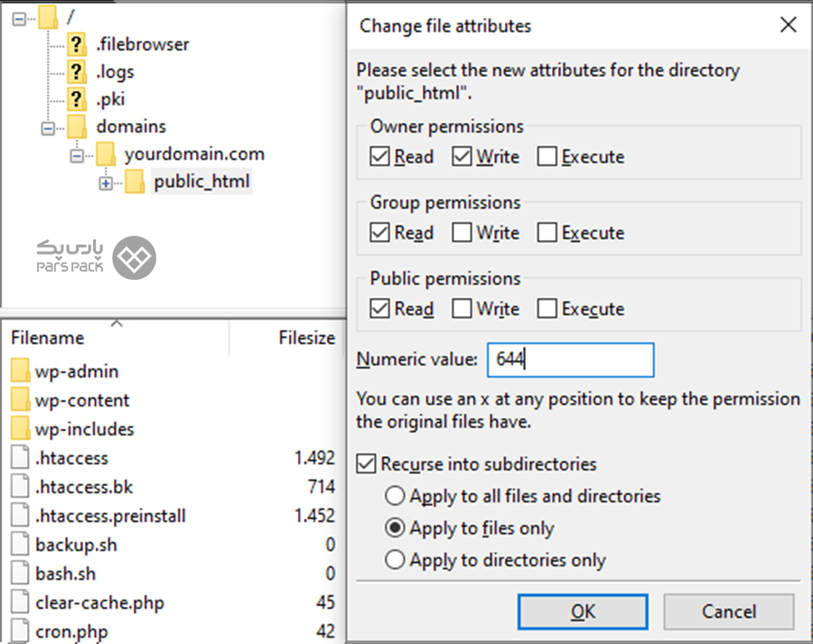Image resolution: width=813 pixels, height=644 pixels.
Task: Uncheck Owner Write permission checkbox
Action: click(463, 157)
